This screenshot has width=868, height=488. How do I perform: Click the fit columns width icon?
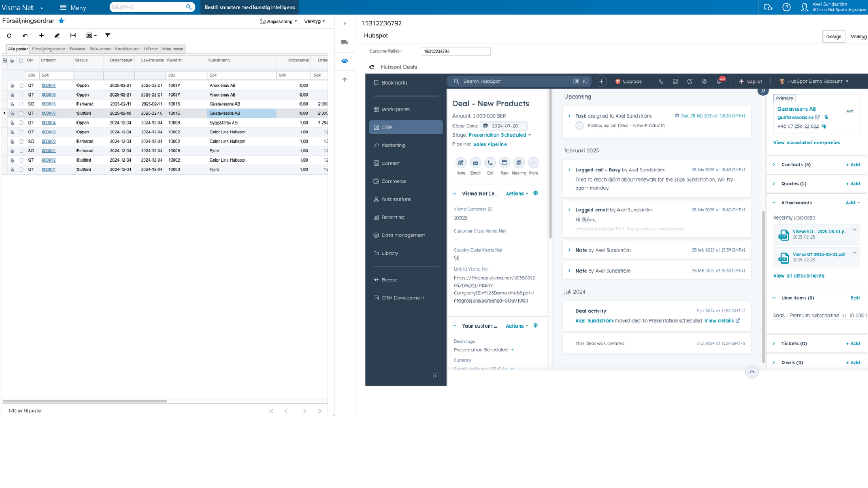[73, 35]
